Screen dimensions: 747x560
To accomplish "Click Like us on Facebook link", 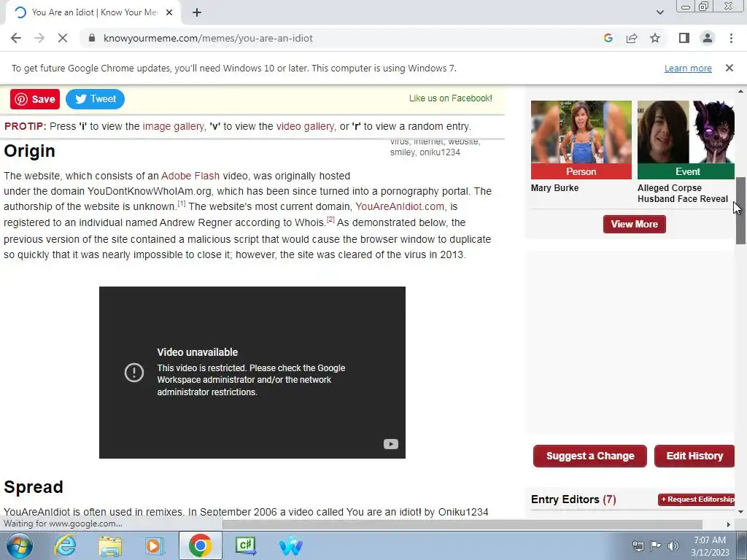I will click(450, 98).
